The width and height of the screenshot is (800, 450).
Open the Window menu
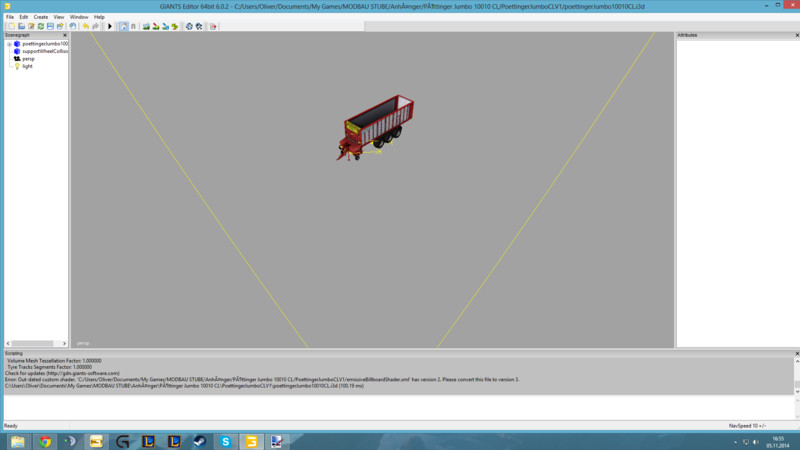tap(78, 17)
